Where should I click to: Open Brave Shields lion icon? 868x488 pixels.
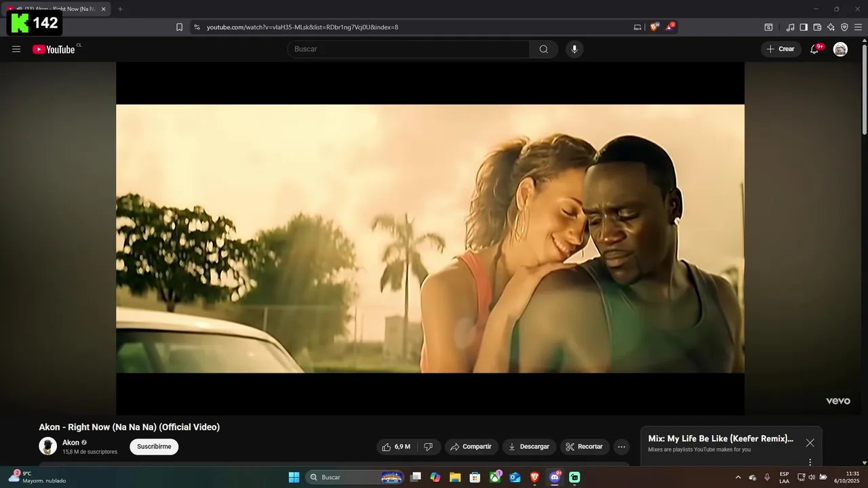click(x=654, y=27)
